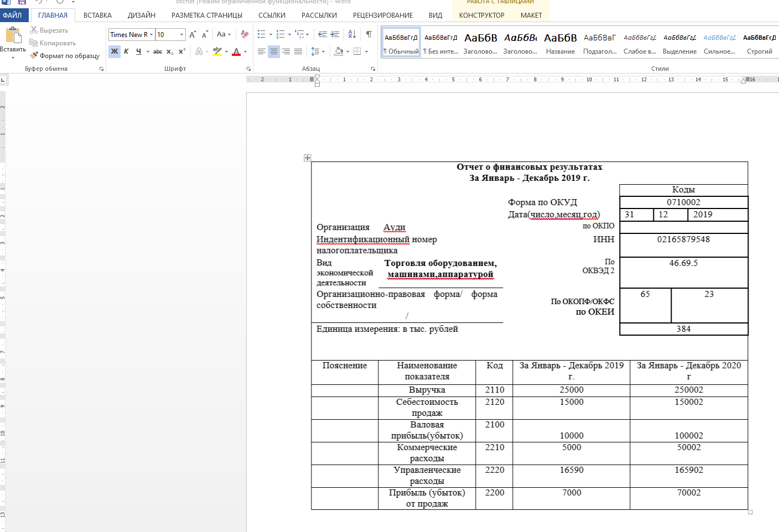This screenshot has width=779, height=532.
Task: Justify the text alignment
Action: pos(298,51)
